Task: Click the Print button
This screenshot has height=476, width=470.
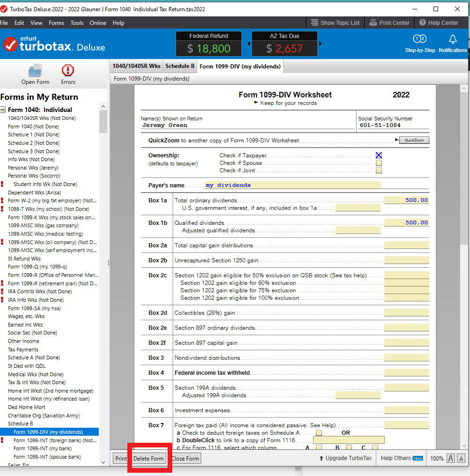Action: click(121, 458)
